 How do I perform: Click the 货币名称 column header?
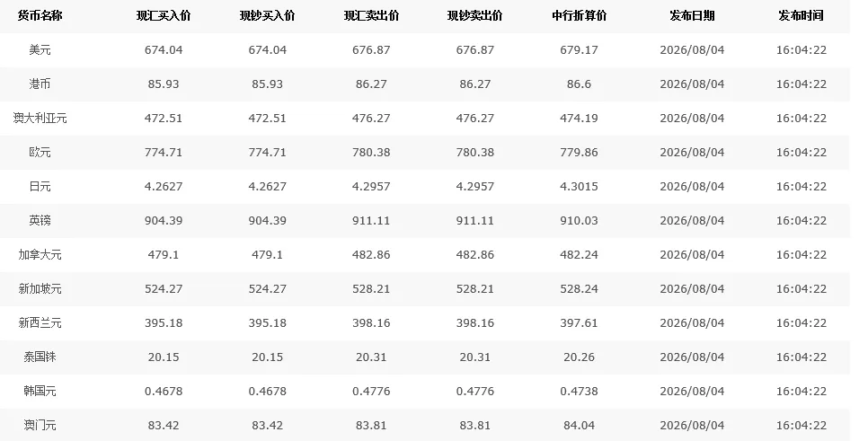tap(40, 16)
